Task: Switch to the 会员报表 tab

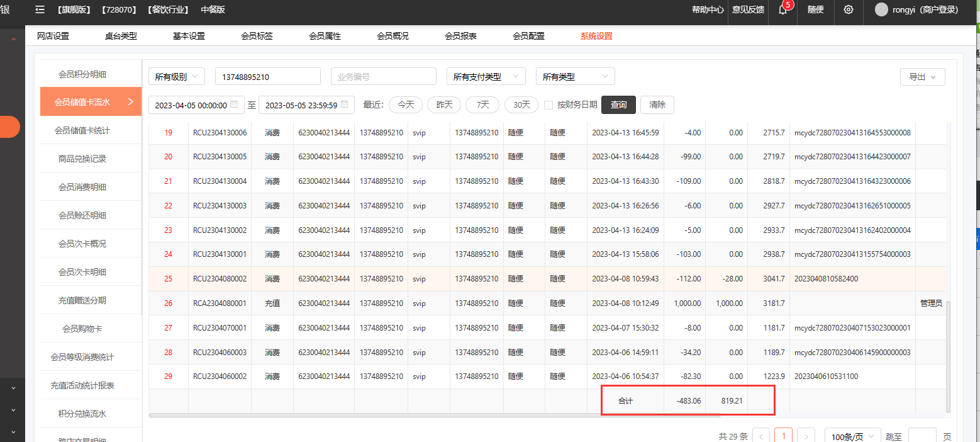Action: (460, 36)
